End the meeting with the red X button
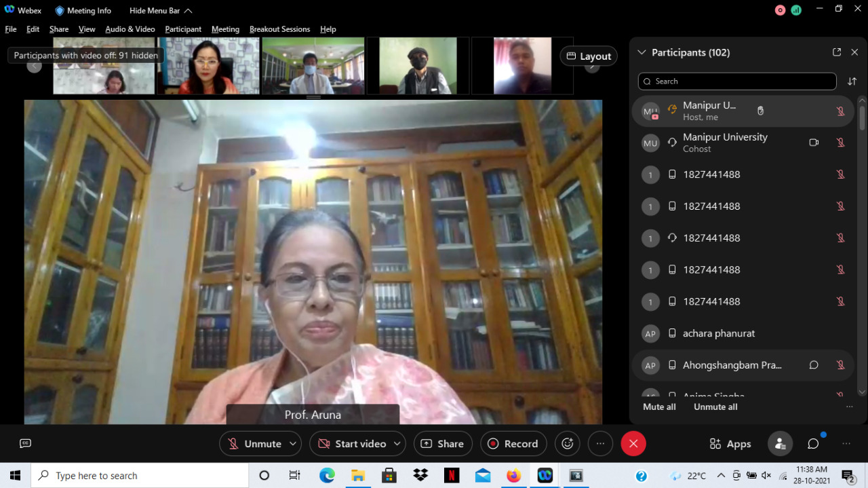The image size is (868, 488). click(633, 444)
